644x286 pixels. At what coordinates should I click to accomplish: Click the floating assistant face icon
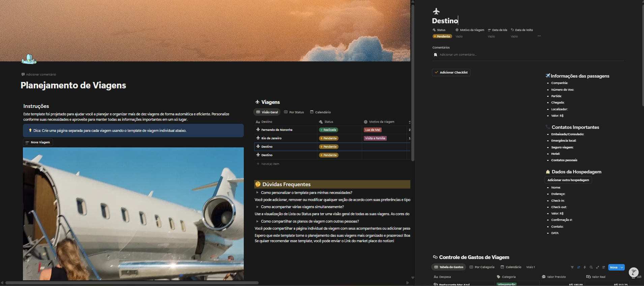click(x=634, y=272)
